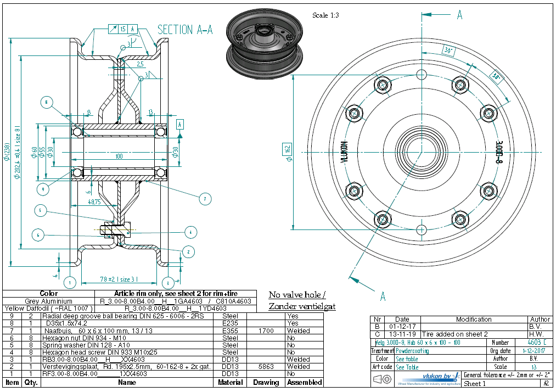Click the Grey Aluminium color row

tap(49, 301)
